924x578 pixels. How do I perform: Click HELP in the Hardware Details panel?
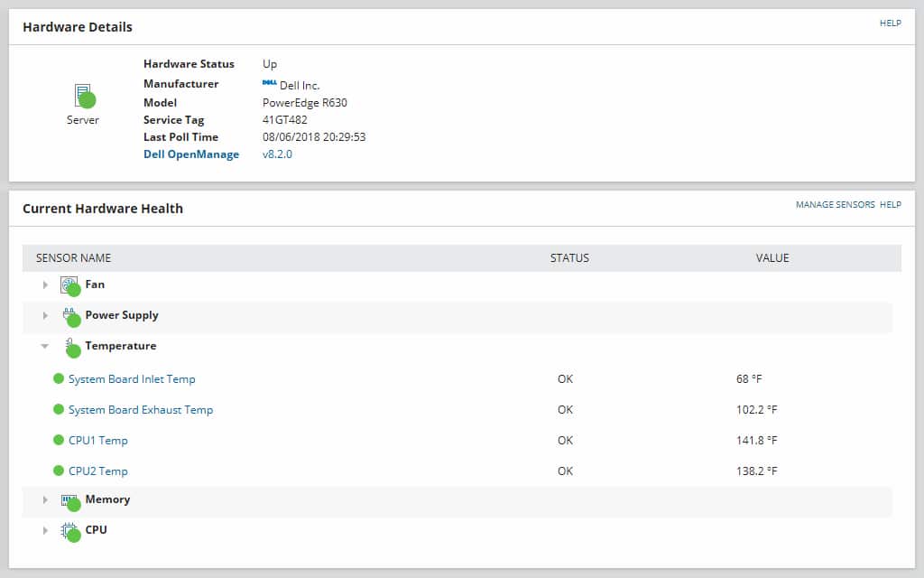891,23
